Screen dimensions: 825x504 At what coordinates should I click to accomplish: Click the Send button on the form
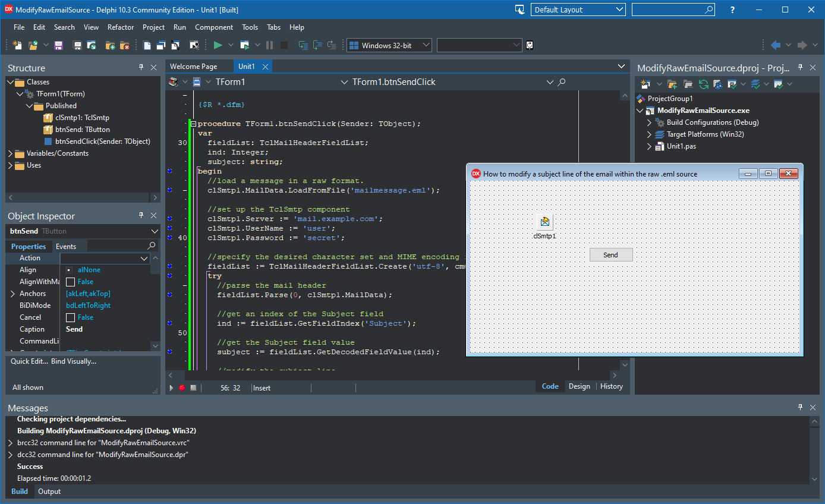pos(611,255)
